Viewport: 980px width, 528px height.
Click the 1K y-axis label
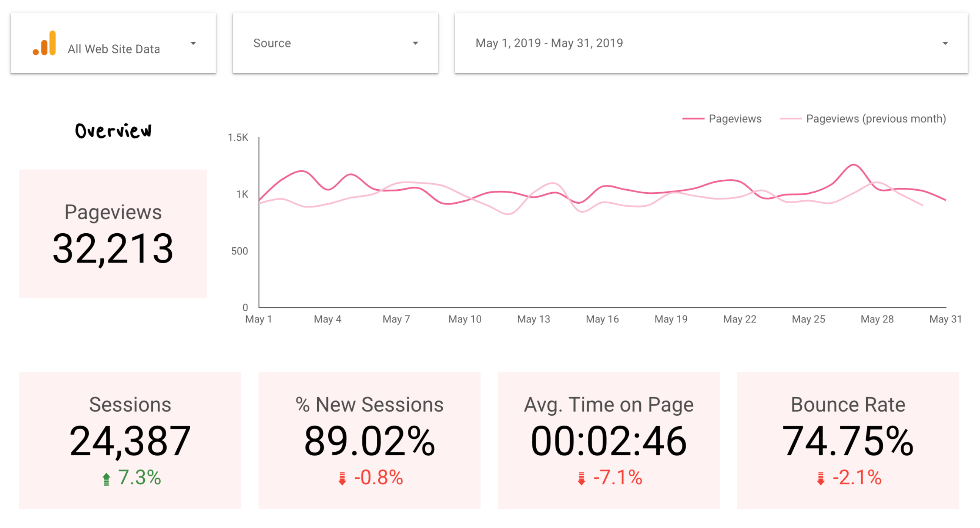pos(242,194)
